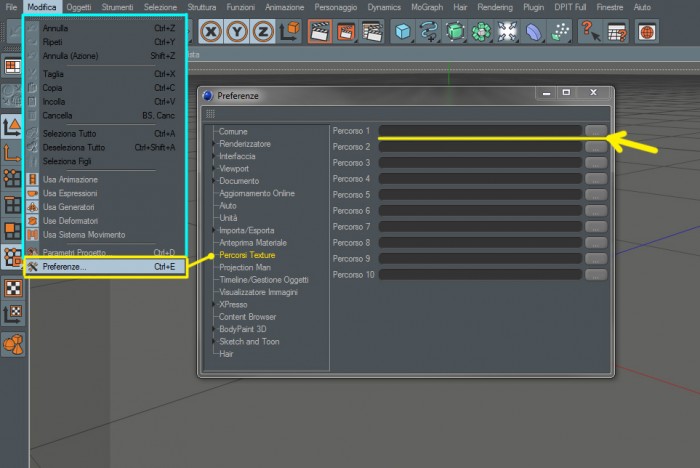Screen dimensions: 700x468
Task: Click the HyperNURBS generator icon
Action: 455,32
